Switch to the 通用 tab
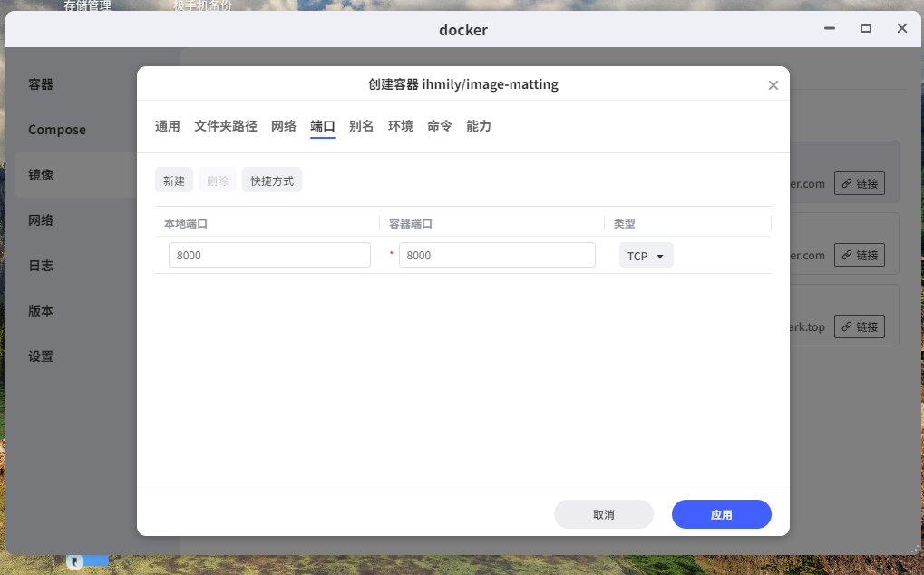Screen dimensions: 924x575 point(168,126)
